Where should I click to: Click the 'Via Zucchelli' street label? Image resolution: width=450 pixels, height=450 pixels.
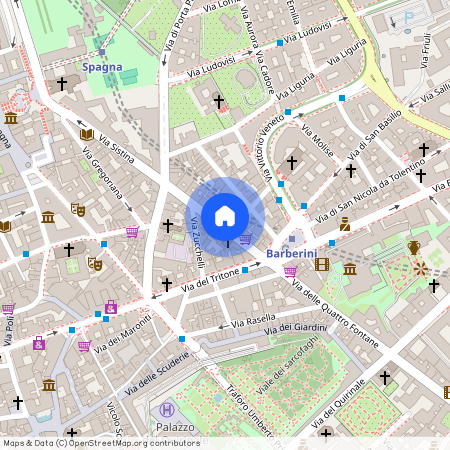[197, 242]
